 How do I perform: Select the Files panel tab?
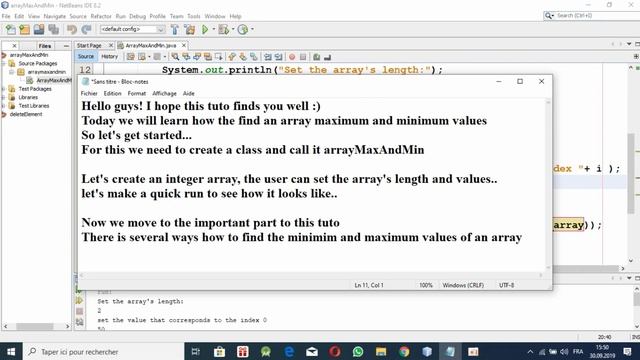[x=44, y=46]
